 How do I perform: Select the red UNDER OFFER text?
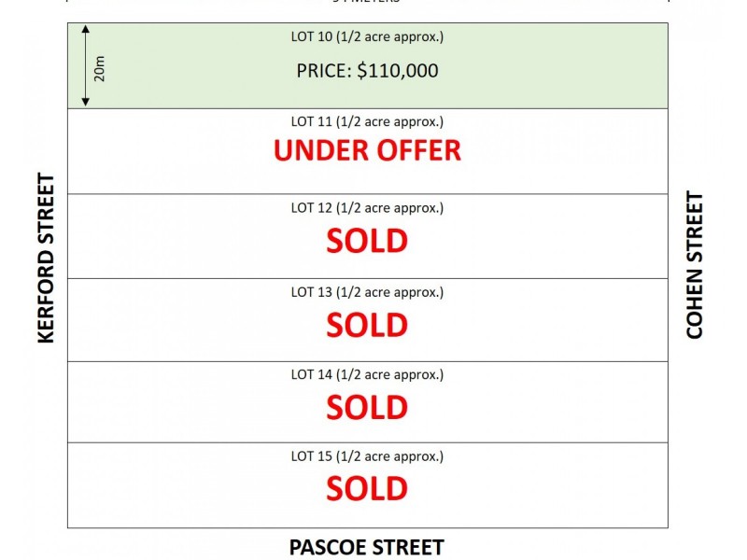click(x=367, y=150)
